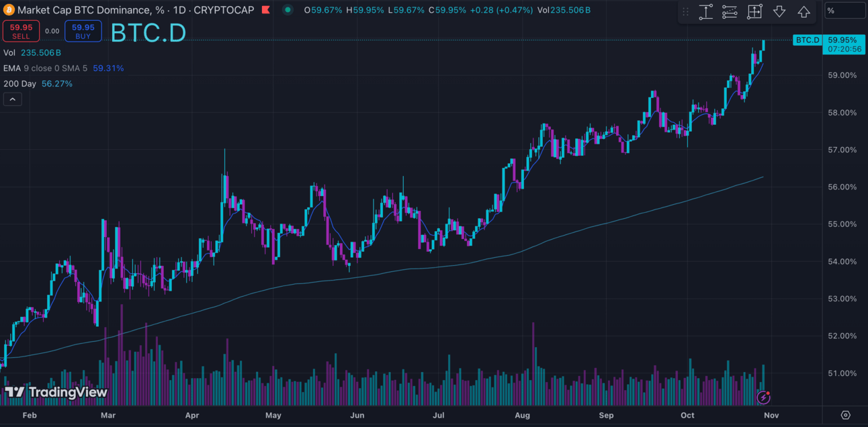
Task: Select the EMA 9 close indicator legend
Action: tap(63, 68)
